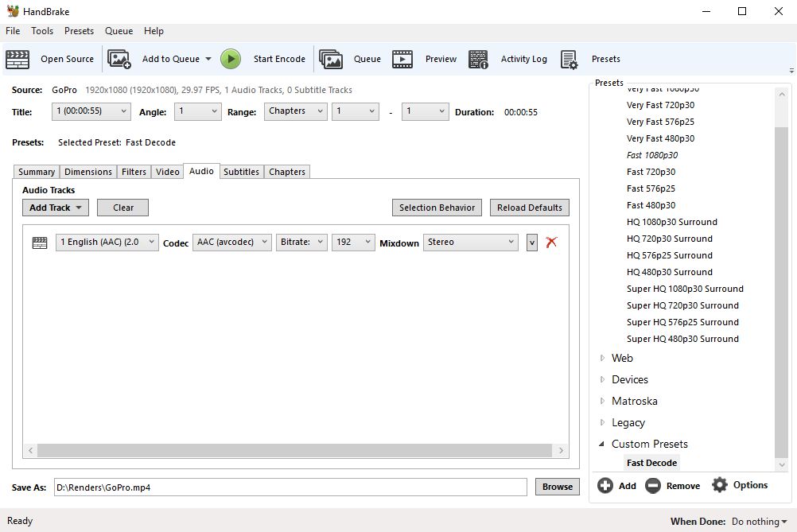Image resolution: width=797 pixels, height=532 pixels.
Task: Open the start chapter dropdown
Action: pyautogui.click(x=356, y=111)
